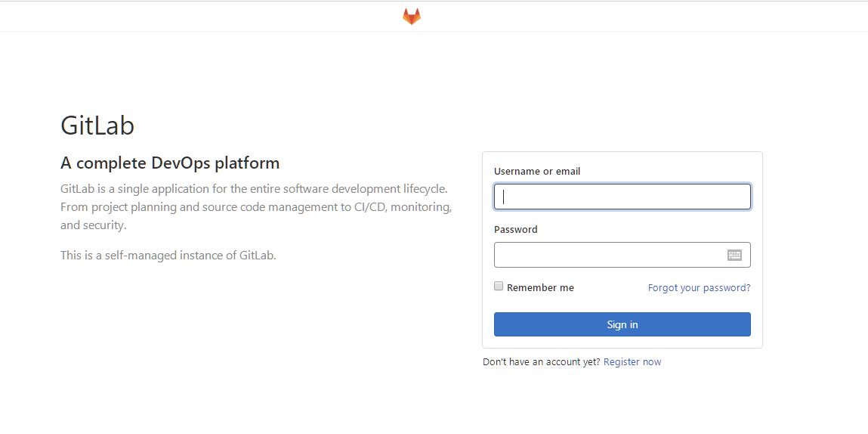Focus the Username or email input

tap(622, 197)
